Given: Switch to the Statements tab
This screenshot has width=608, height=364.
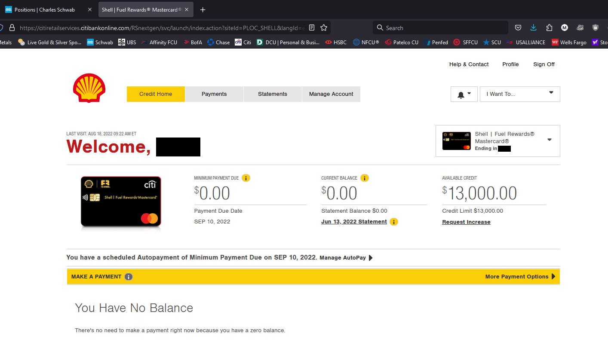Looking at the screenshot, I should coord(272,94).
